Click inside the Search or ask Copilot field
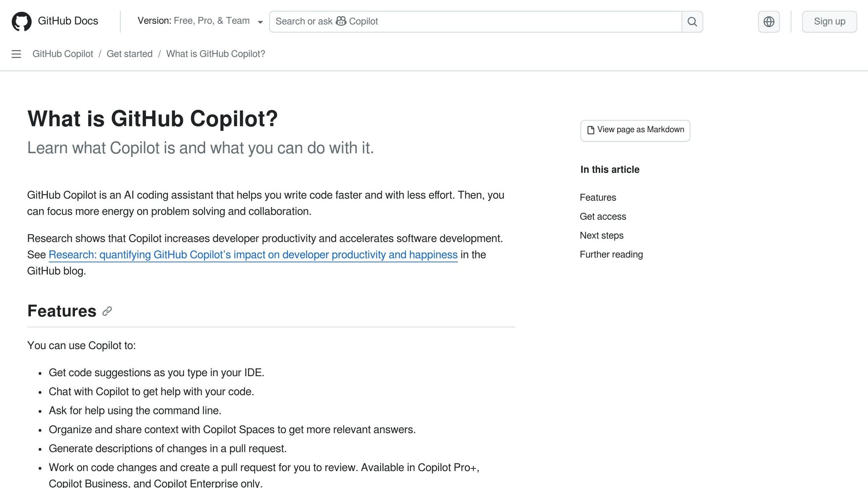This screenshot has width=868, height=488. (x=466, y=21)
